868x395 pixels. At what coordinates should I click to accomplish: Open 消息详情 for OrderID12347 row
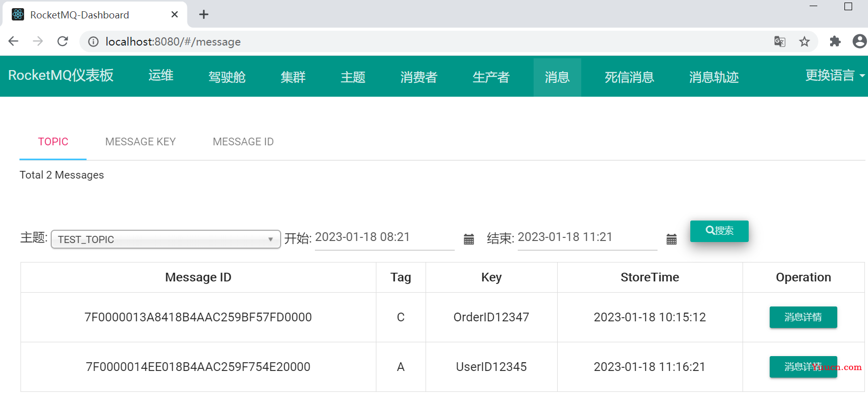(x=803, y=317)
